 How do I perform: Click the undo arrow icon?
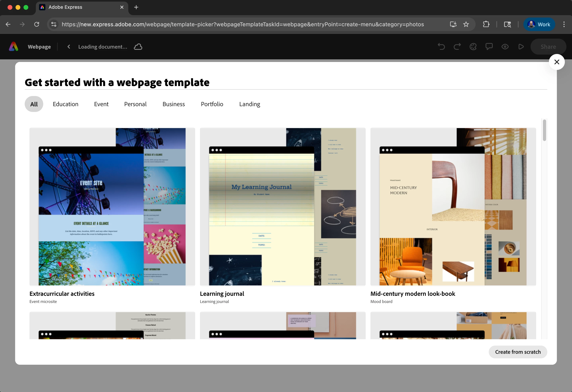441,47
